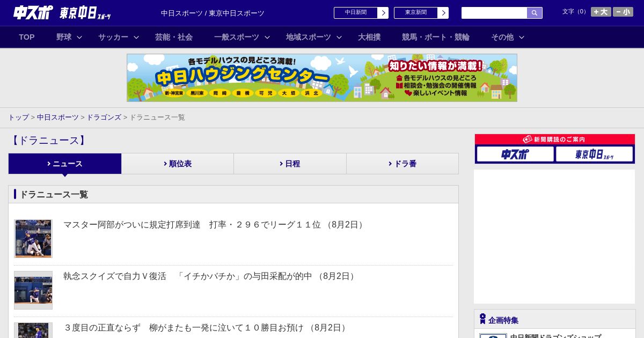Switch to the ドラ番 tab

coord(402,164)
